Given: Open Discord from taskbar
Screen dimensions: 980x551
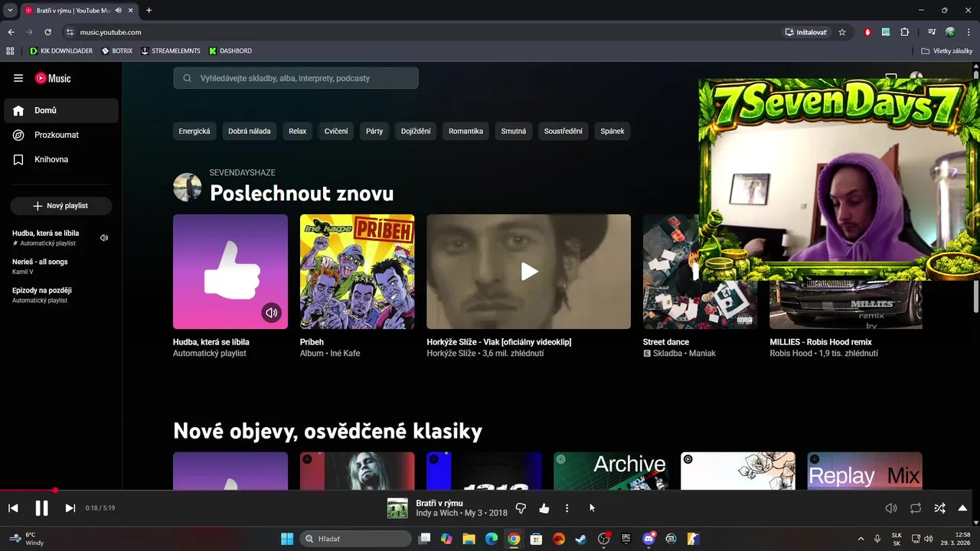Looking at the screenshot, I should 649,539.
